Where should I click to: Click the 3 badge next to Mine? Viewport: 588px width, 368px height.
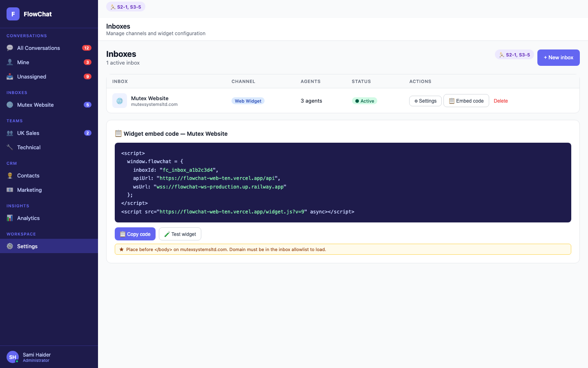[x=87, y=62]
